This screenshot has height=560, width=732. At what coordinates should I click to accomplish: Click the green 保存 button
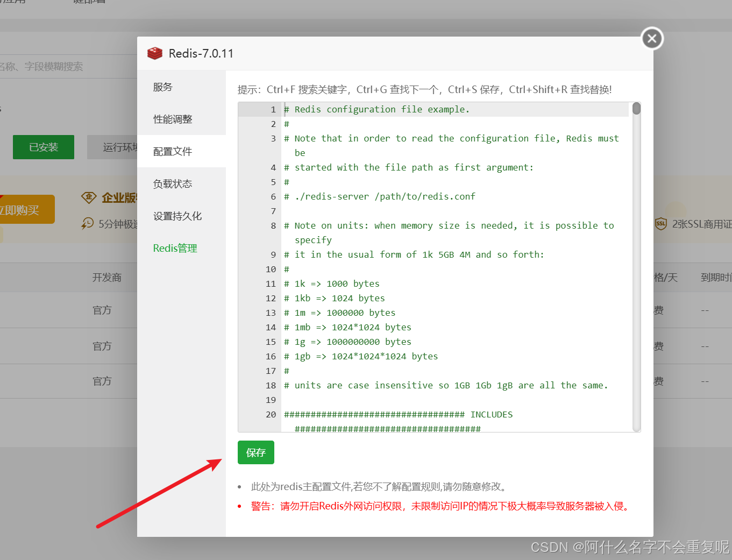point(256,452)
